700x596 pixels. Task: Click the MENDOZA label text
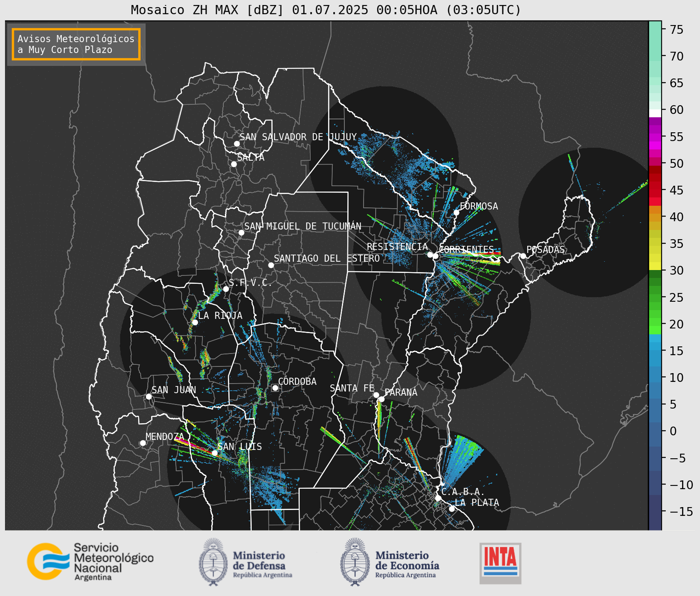coord(165,437)
